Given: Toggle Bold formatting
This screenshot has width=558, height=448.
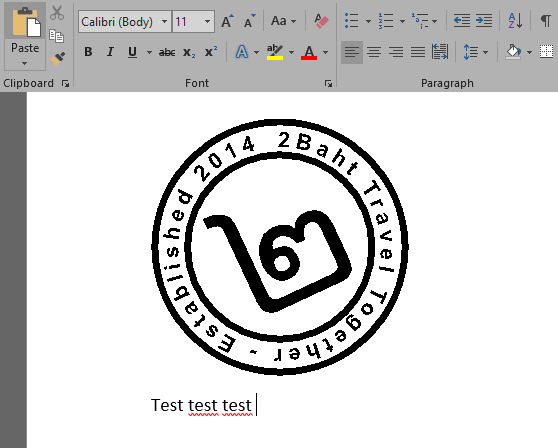Looking at the screenshot, I should pyautogui.click(x=88, y=52).
